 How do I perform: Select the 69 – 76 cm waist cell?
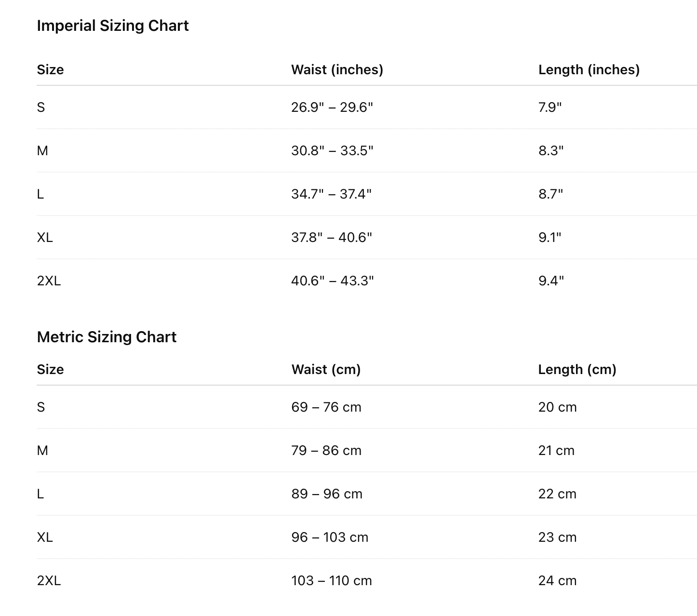pyautogui.click(x=326, y=407)
